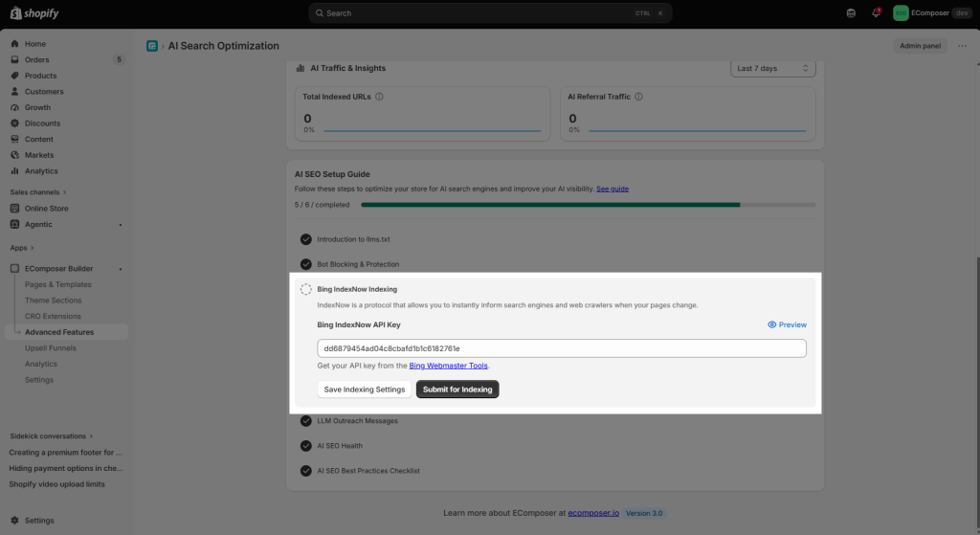Click the Customers person icon
980x535 pixels.
[15, 91]
